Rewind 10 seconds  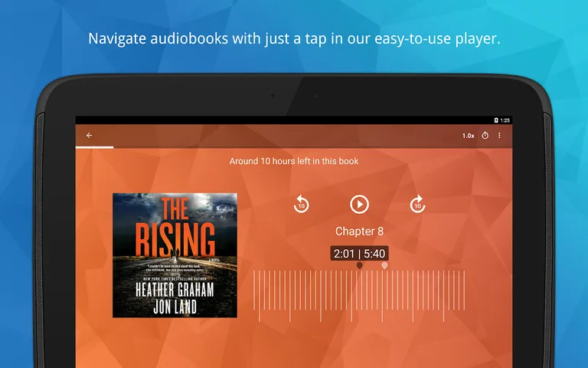click(301, 204)
